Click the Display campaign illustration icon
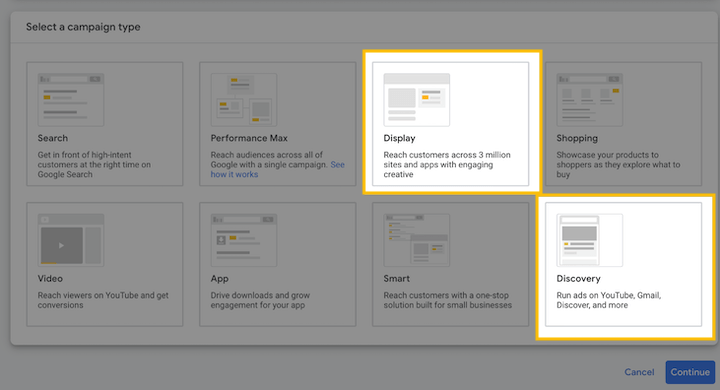This screenshot has width=720, height=390. 416,100
